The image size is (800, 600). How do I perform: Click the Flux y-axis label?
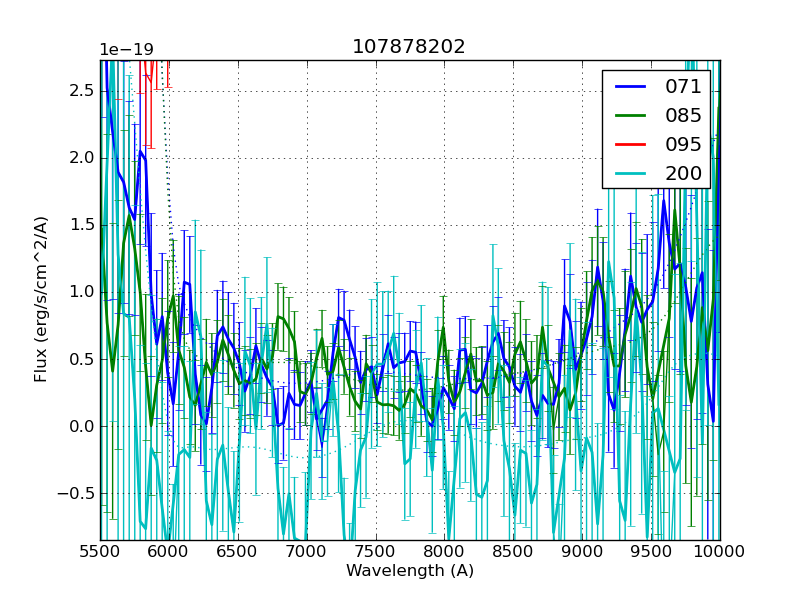(41, 300)
